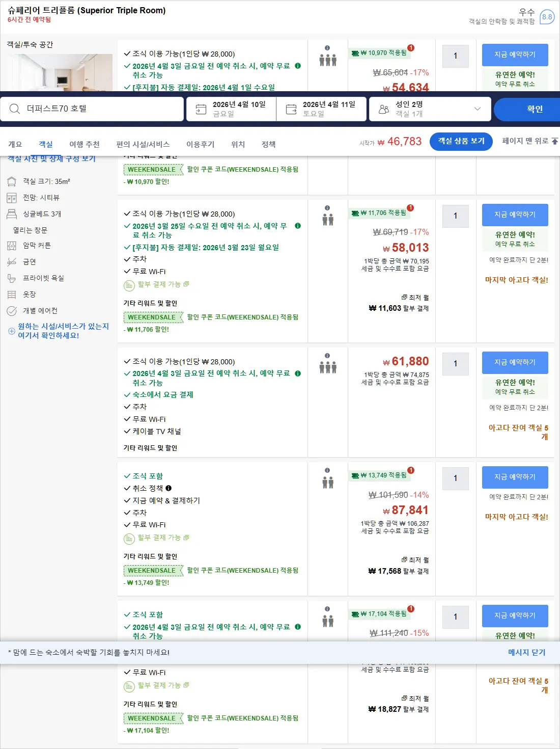Open room quantity selector for ₩61,880 offer

(456, 364)
